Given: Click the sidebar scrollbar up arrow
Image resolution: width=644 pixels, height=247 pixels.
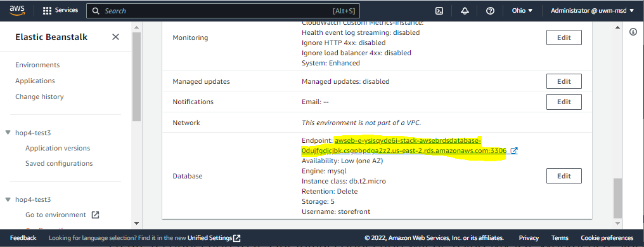Looking at the screenshot, I should point(136,27).
